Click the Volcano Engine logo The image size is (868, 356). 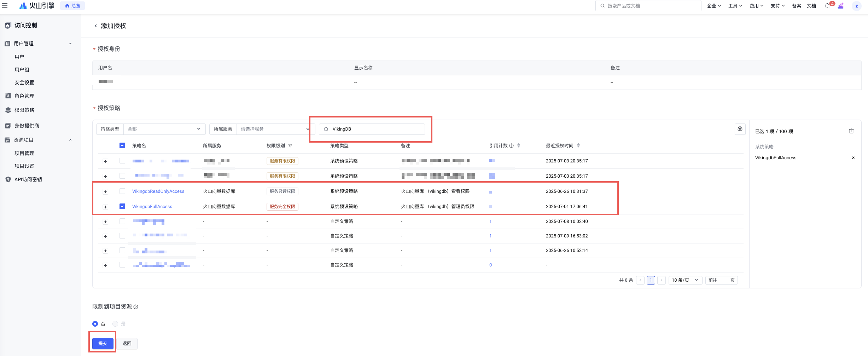click(37, 6)
